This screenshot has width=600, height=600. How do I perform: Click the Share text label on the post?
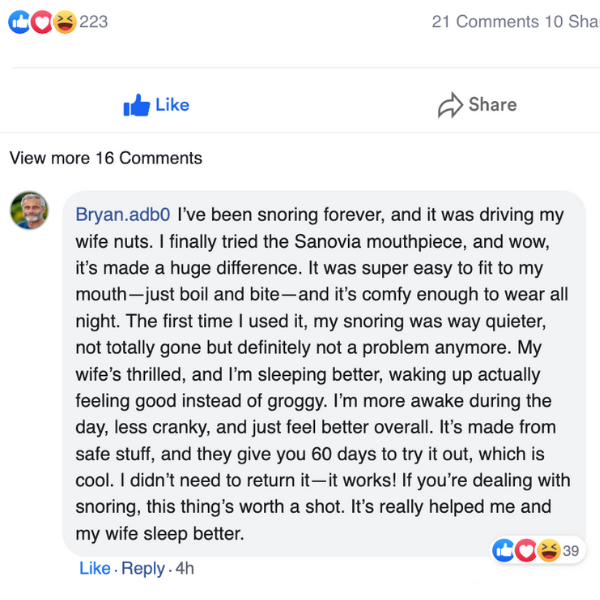492,105
